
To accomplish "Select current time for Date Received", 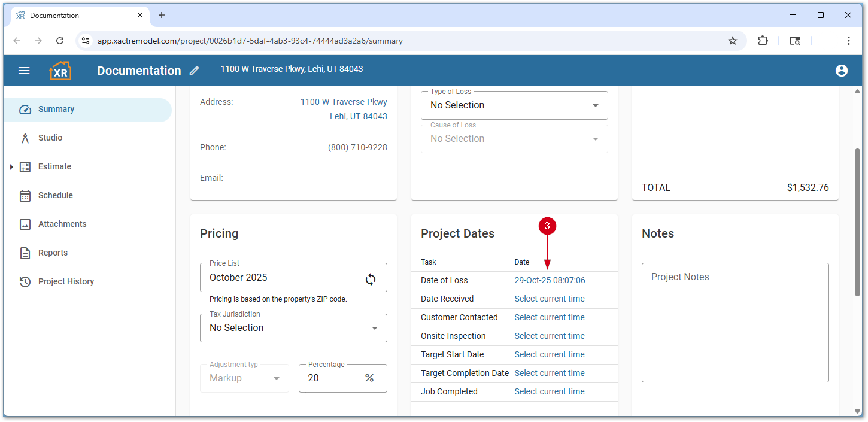I will [549, 299].
